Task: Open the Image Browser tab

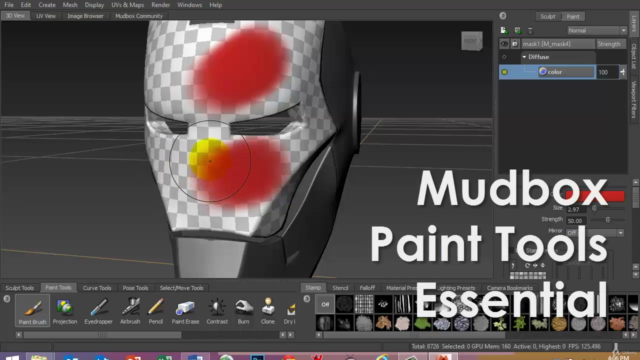Action: [x=85, y=16]
